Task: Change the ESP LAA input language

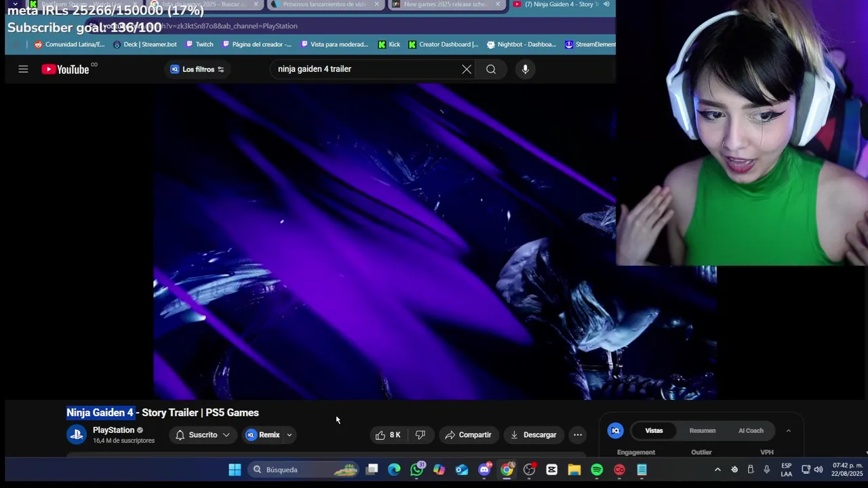Action: click(x=787, y=470)
